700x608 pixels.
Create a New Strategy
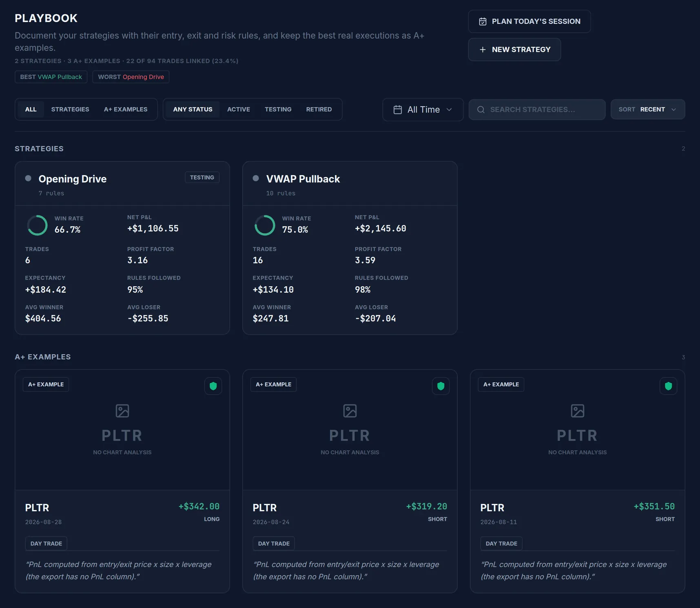(x=514, y=50)
